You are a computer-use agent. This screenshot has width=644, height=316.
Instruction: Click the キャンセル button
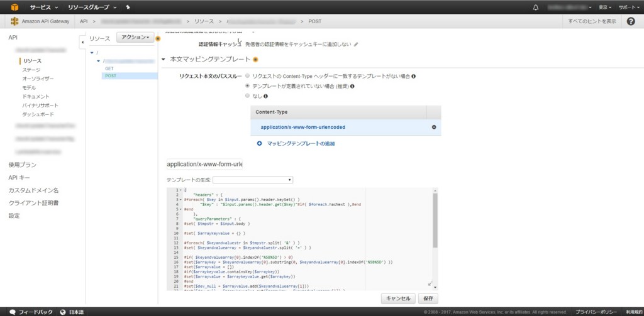click(x=398, y=298)
